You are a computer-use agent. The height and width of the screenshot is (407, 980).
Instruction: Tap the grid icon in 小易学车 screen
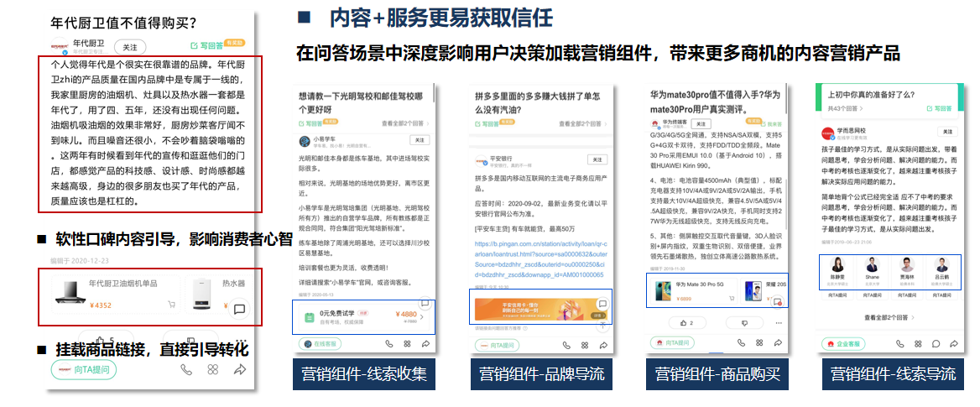pyautogui.click(x=408, y=344)
